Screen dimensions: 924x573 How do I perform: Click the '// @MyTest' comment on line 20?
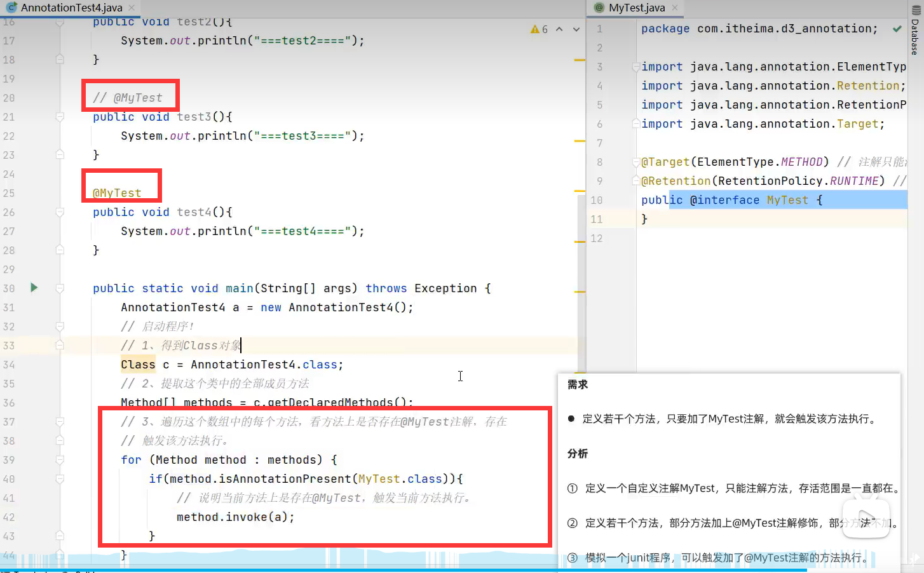click(128, 98)
